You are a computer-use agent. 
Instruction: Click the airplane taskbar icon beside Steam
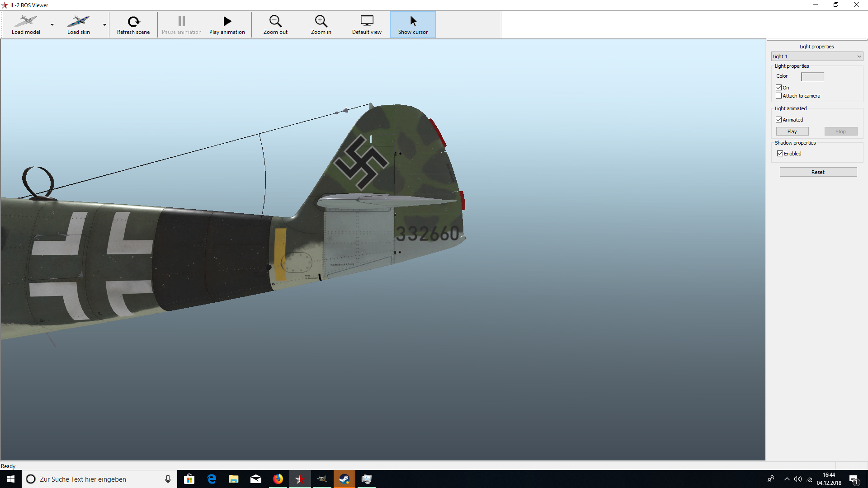tap(322, 479)
